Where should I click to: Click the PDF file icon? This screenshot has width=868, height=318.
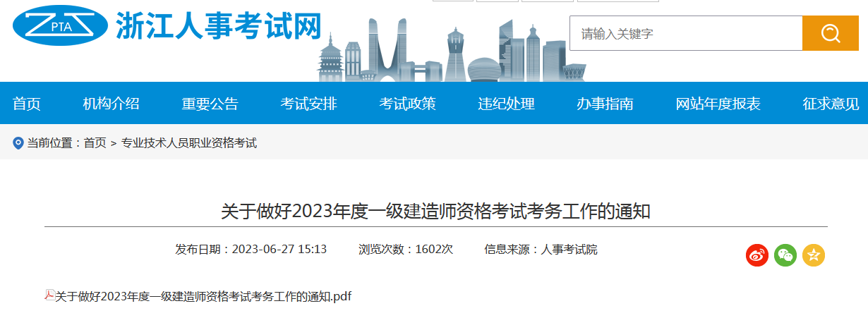pyautogui.click(x=49, y=295)
